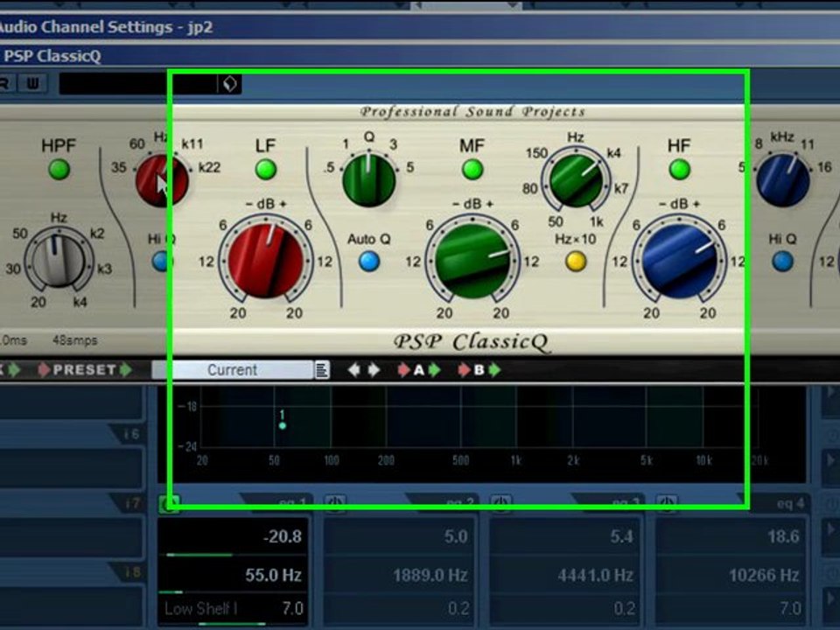The width and height of the screenshot is (840, 630).
Task: Click green arrow right of A
Action: coord(435,369)
